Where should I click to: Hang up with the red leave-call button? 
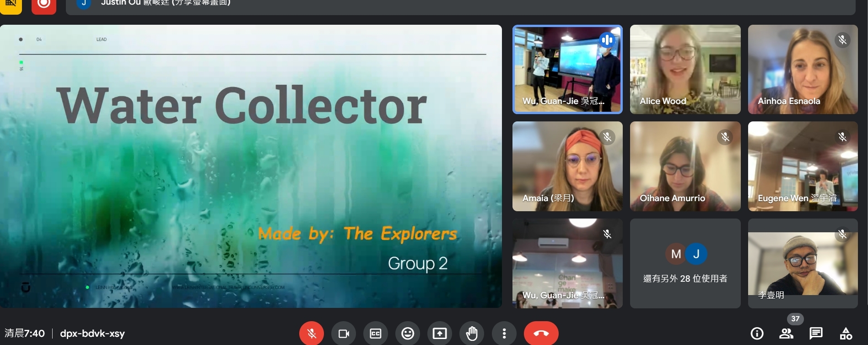click(x=541, y=334)
